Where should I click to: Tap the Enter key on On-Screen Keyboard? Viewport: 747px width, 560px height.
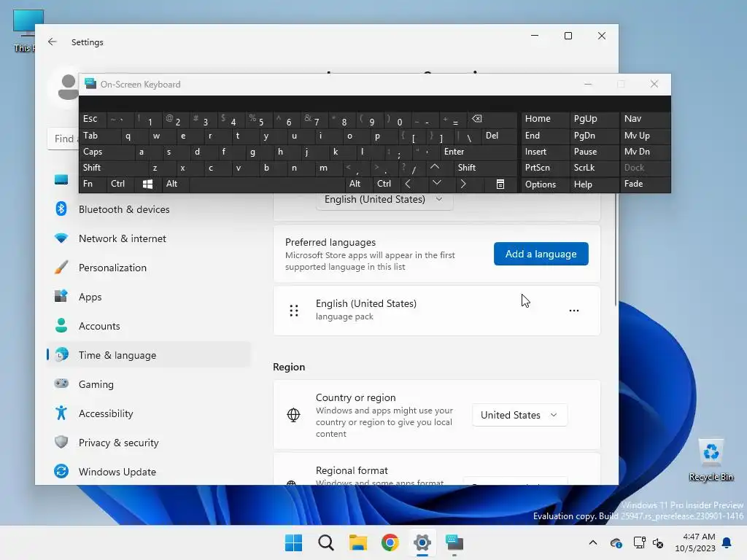coord(479,152)
